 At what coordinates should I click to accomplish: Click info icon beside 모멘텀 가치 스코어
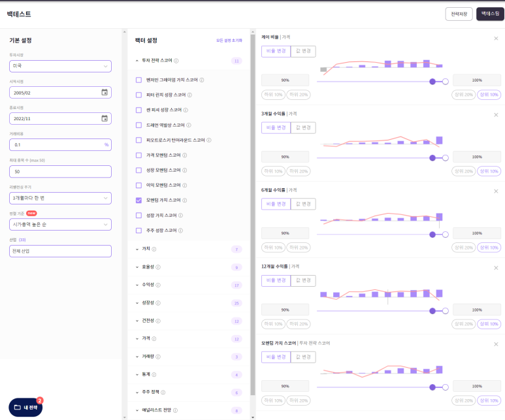[184, 201]
